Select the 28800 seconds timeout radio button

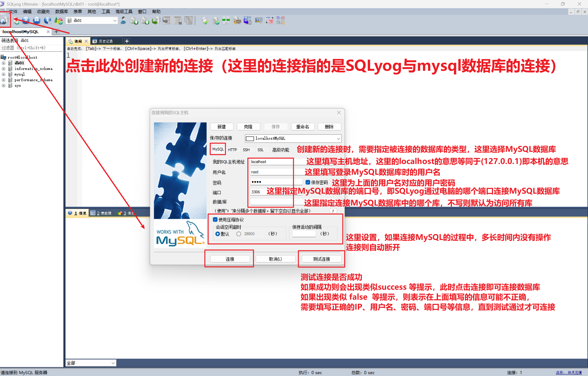pyautogui.click(x=238, y=234)
